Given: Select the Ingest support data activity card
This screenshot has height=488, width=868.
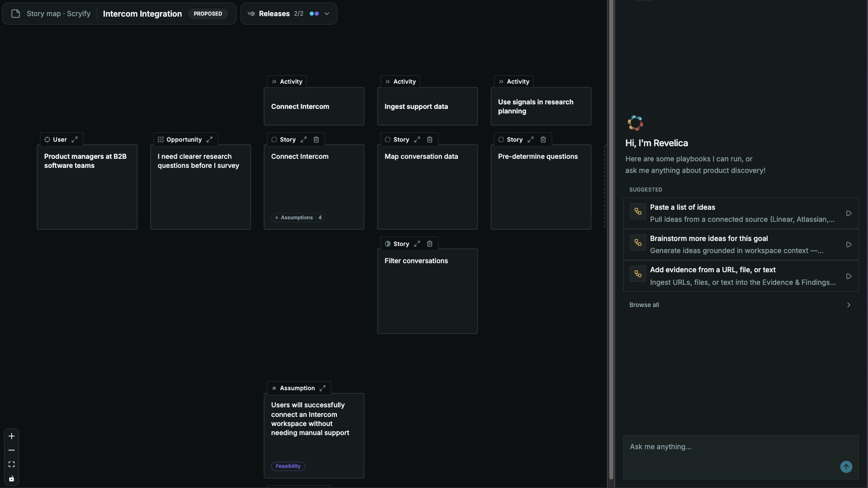Looking at the screenshot, I should (428, 106).
